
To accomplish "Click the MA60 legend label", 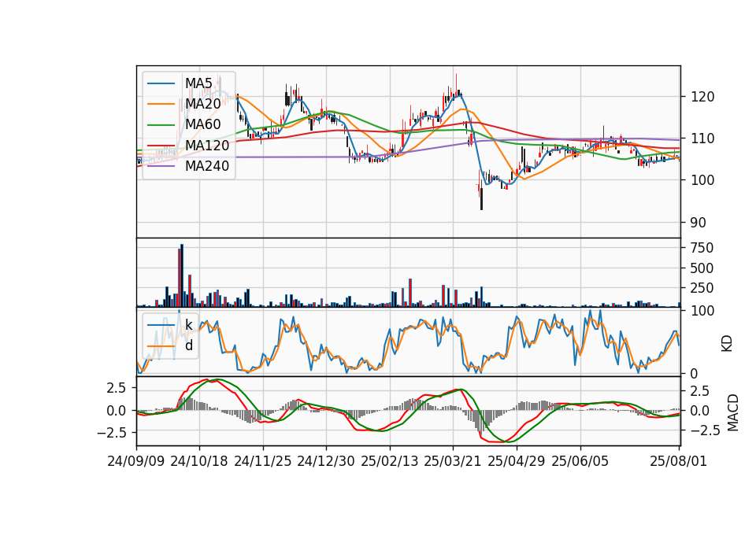I will pos(203,124).
